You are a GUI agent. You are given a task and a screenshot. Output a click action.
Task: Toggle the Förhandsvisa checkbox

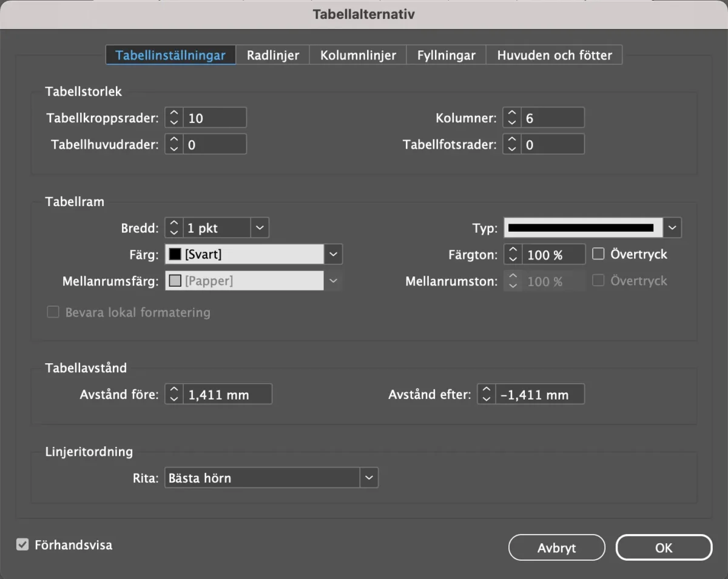pyautogui.click(x=22, y=544)
